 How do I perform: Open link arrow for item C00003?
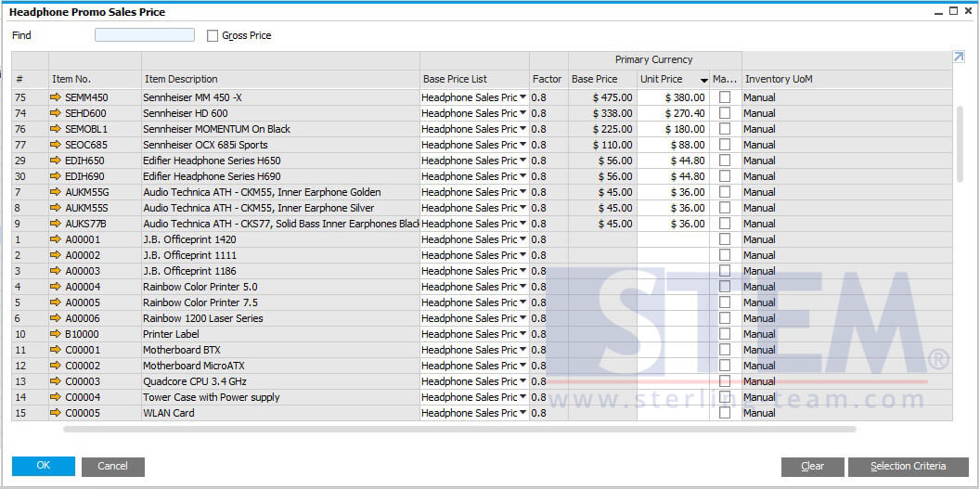click(x=56, y=381)
